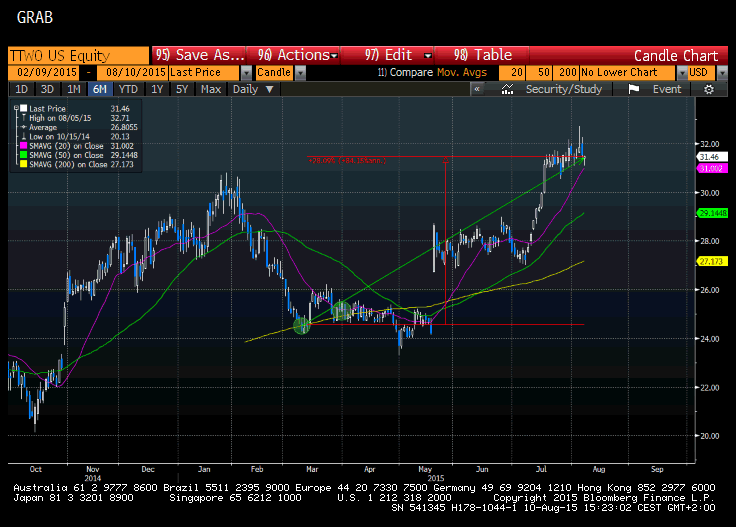736x527 pixels.
Task: Open chart settings gear icon
Action: pos(709,89)
